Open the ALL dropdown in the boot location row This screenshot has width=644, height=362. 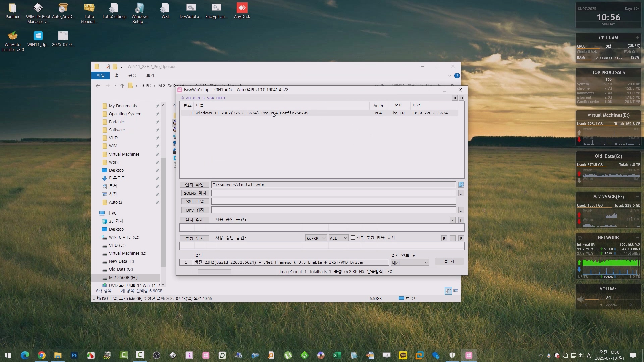(338, 238)
